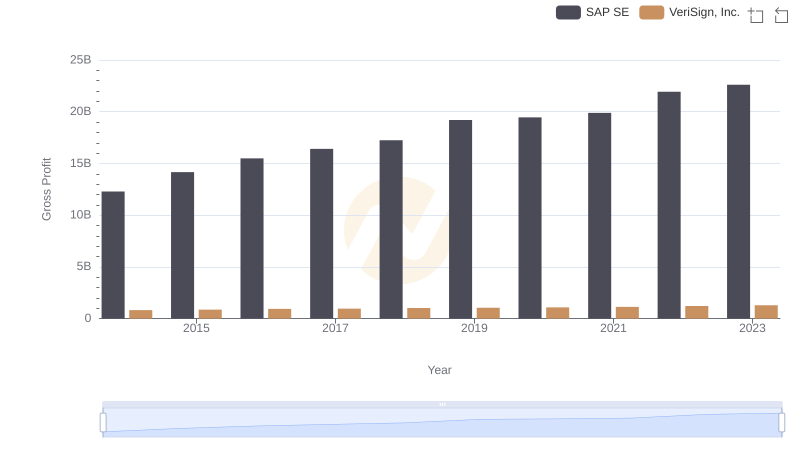Click the 25B y-axis label

pos(81,60)
